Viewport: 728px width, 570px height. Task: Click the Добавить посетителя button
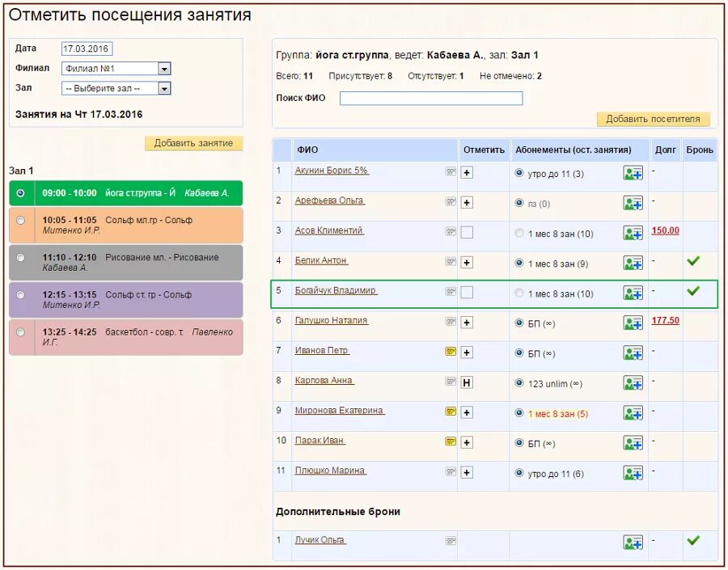[654, 119]
